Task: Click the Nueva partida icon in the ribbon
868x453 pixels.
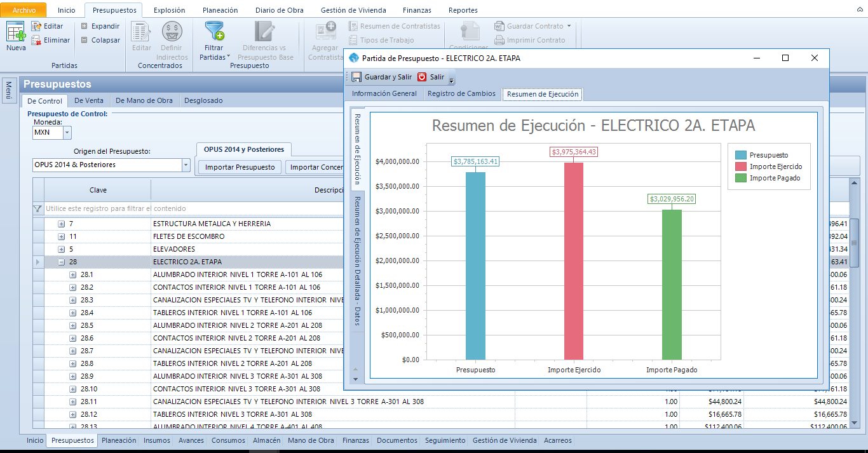Action: (16, 31)
